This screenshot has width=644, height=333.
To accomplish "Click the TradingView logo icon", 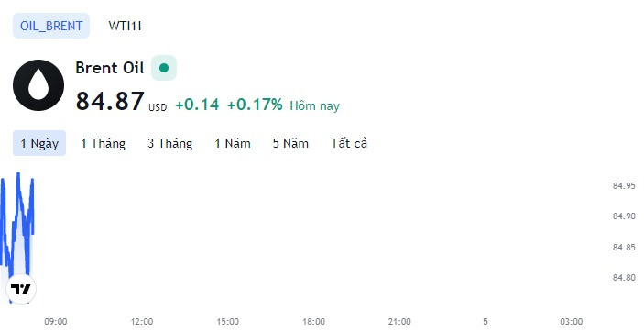I will [21, 289].
